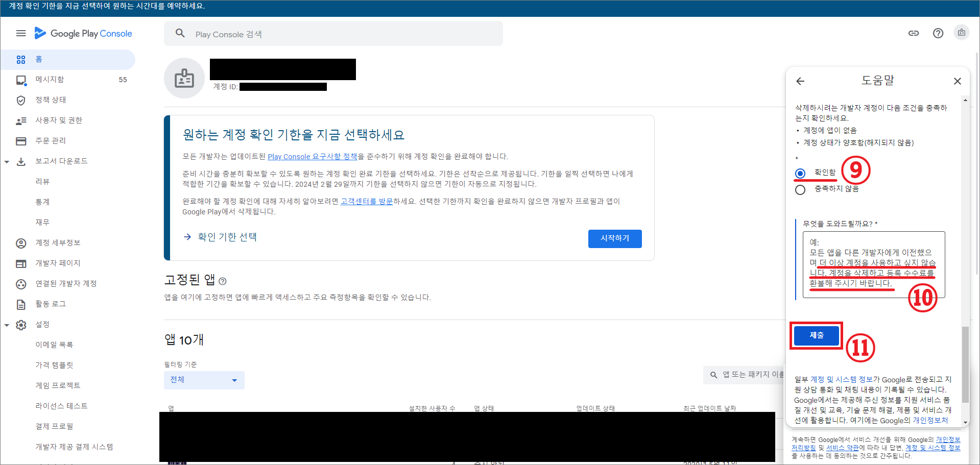
Task: Open the 서비스 약관 link in footer
Action: pyautogui.click(x=843, y=448)
